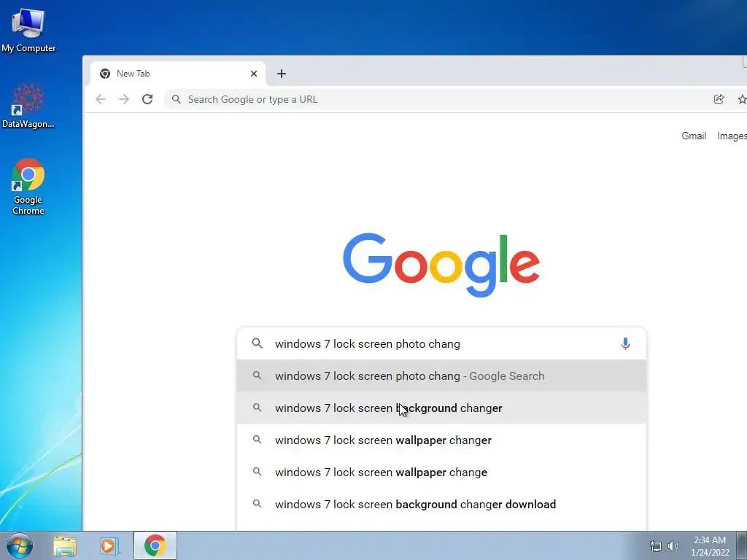Go forward using the forward arrow
This screenshot has height=560, width=747.
click(x=124, y=99)
